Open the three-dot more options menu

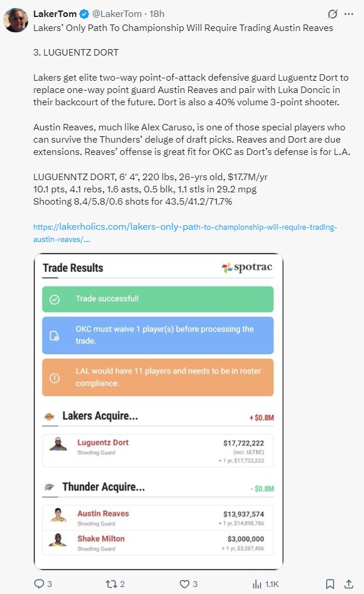click(349, 14)
